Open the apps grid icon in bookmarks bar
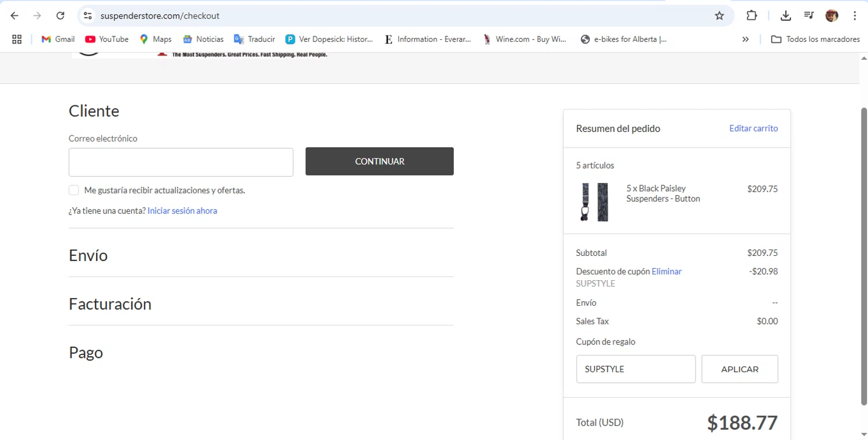The image size is (868, 440). click(x=17, y=39)
